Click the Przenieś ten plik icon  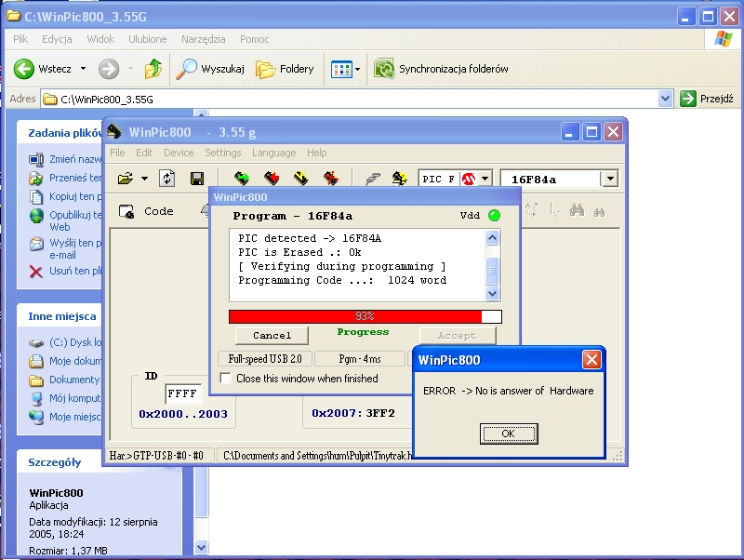coord(36,178)
